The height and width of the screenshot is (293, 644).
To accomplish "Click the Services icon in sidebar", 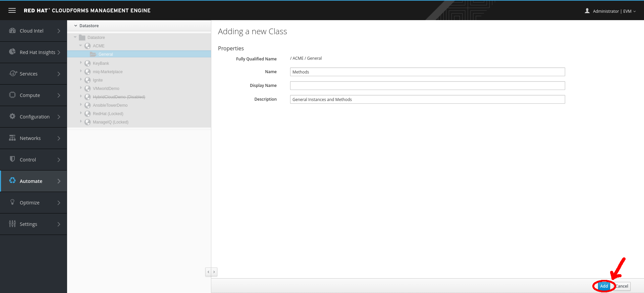I will click(13, 73).
